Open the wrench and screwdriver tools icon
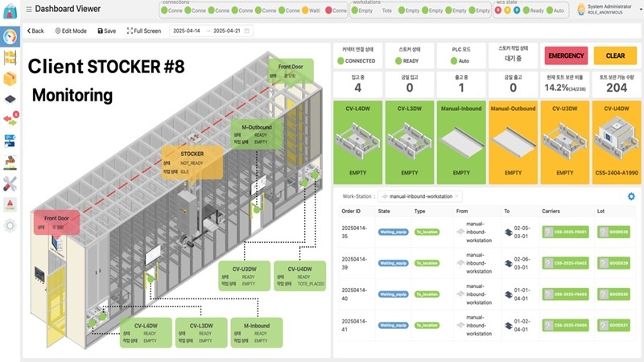644x362 pixels. tap(10, 184)
